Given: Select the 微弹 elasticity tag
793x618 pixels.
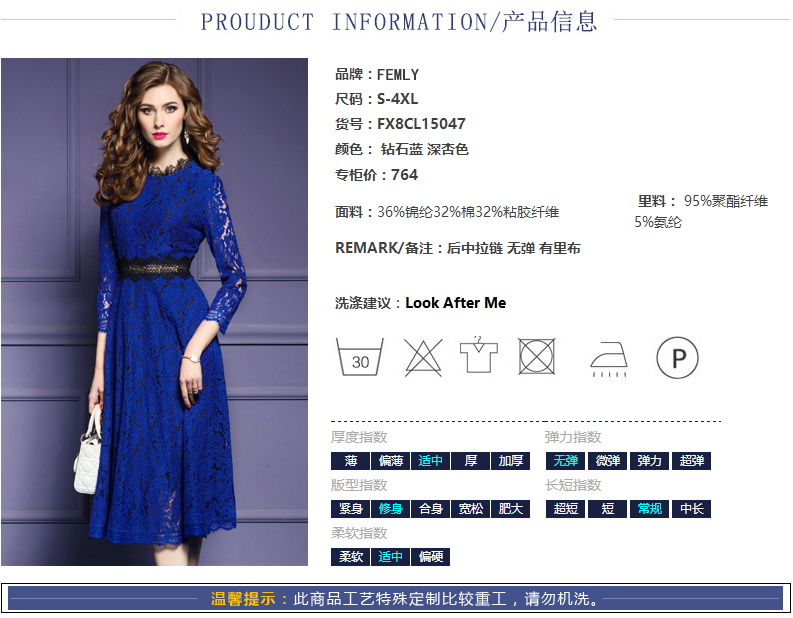Looking at the screenshot, I should tap(607, 461).
